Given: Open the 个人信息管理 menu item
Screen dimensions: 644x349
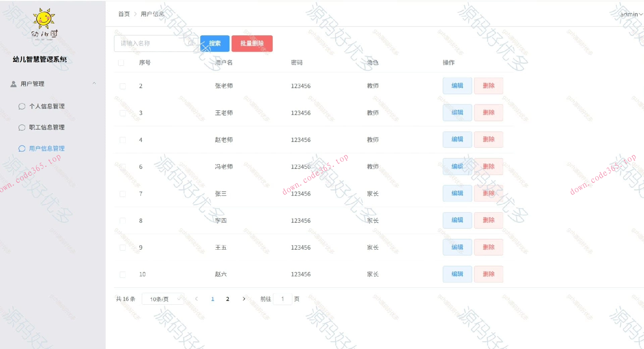Looking at the screenshot, I should [47, 106].
